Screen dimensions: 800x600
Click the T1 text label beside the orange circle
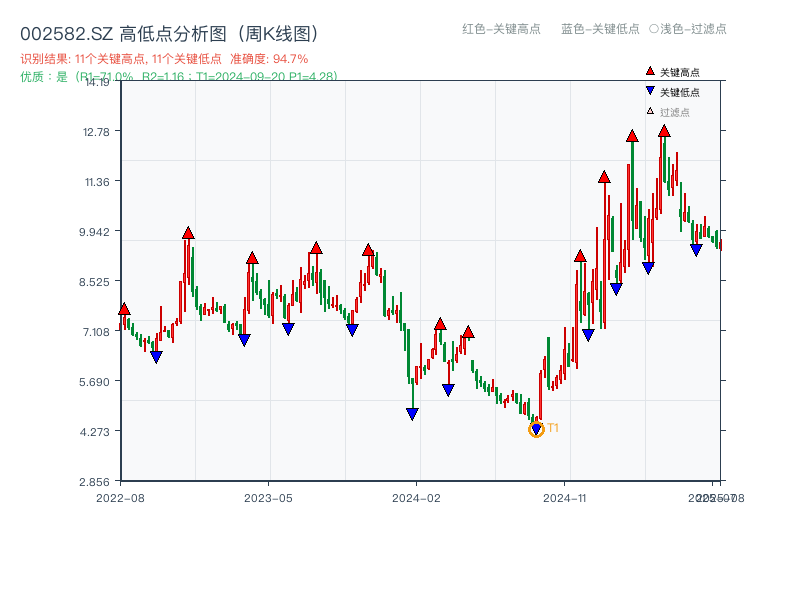552,429
